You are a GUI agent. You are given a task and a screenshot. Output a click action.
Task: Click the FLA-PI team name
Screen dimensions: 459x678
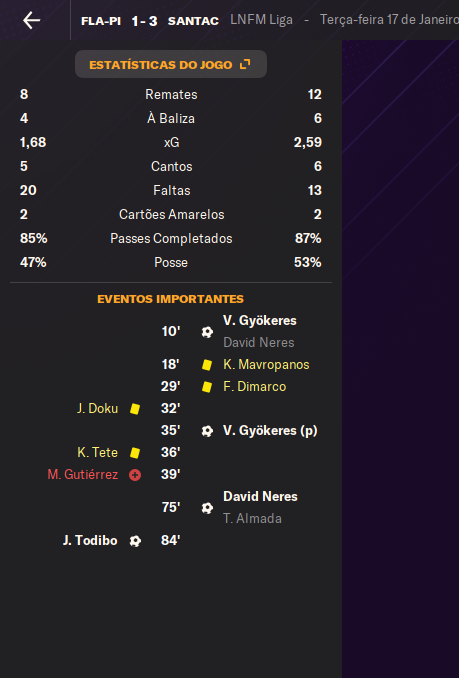[101, 21]
